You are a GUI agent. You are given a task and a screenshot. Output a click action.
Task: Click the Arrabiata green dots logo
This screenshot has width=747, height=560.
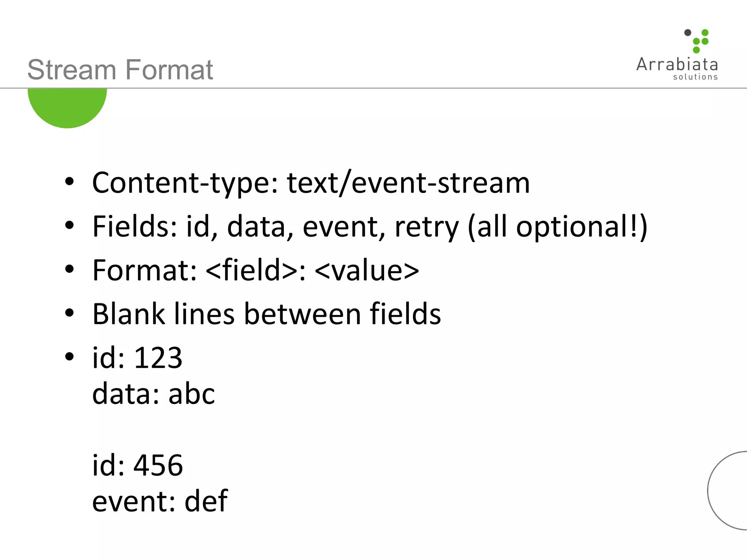700,41
